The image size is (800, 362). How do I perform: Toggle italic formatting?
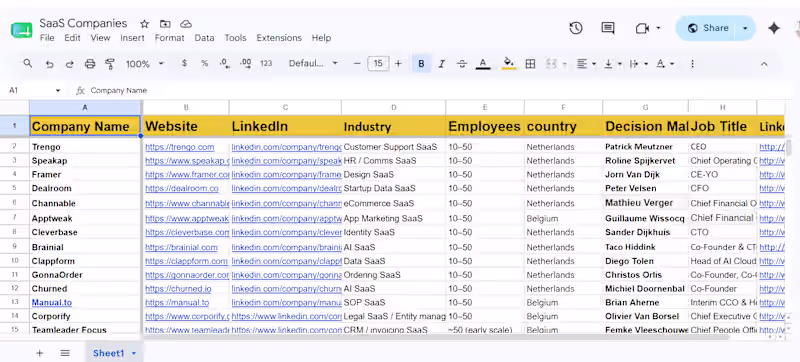coord(442,64)
